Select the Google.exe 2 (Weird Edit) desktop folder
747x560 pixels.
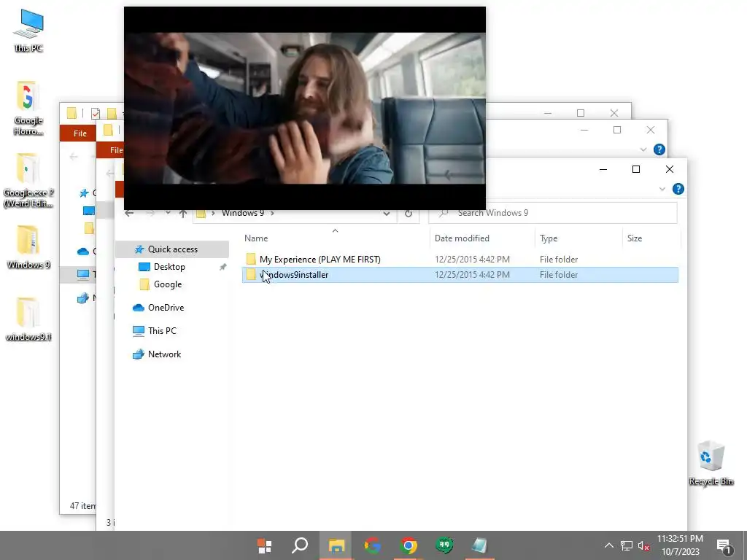coord(28,181)
